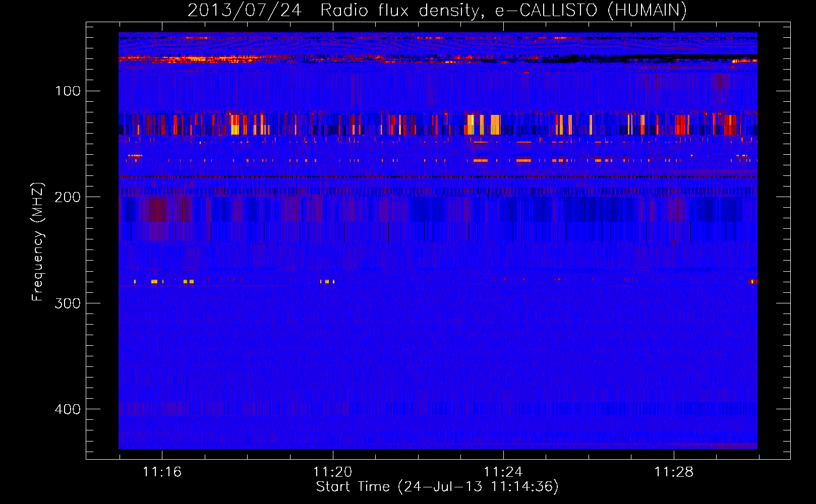Click the 100 frequency tick label
The width and height of the screenshot is (816, 504).
[x=68, y=91]
